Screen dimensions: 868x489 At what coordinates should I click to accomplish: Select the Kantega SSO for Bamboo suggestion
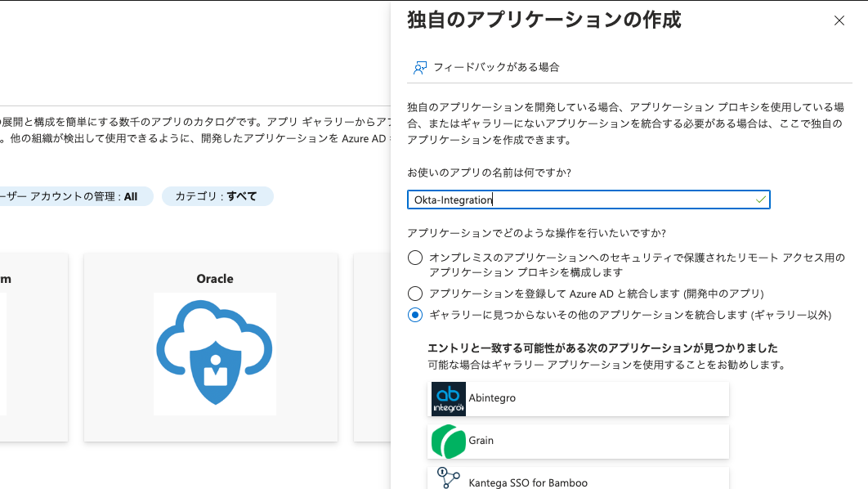click(578, 478)
